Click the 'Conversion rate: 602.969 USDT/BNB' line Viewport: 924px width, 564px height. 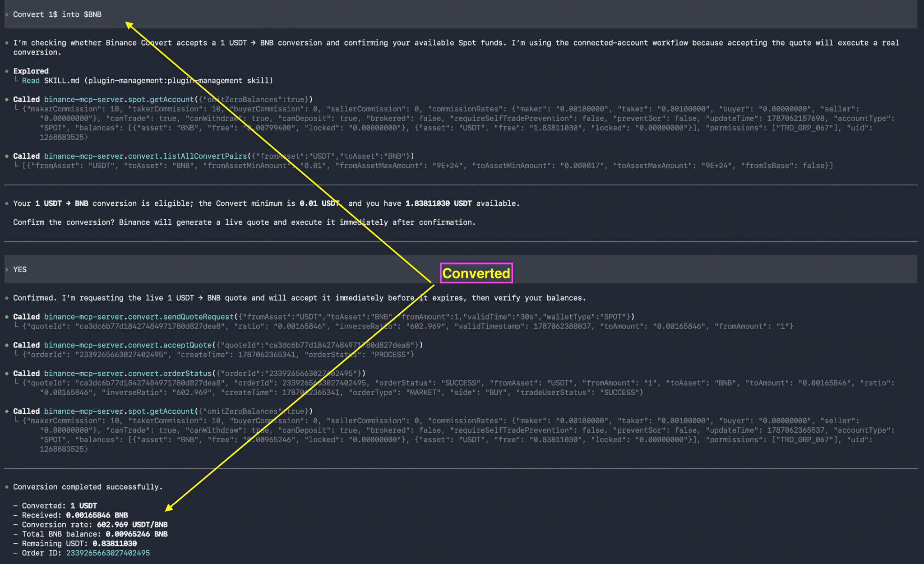tap(90, 525)
